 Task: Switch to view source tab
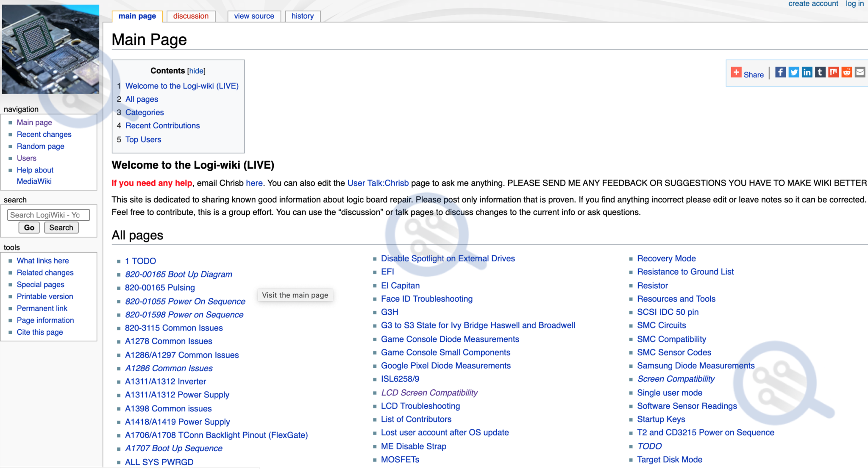coord(254,16)
